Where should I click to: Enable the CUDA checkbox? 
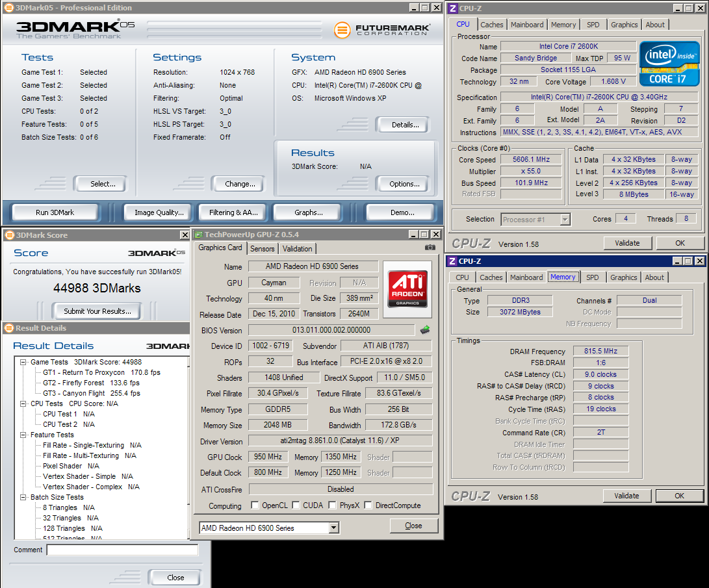coord(296,505)
